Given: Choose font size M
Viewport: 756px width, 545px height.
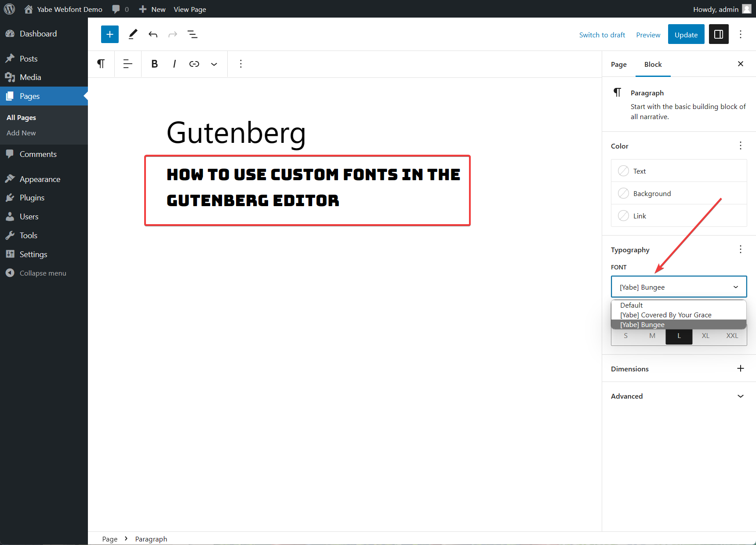Looking at the screenshot, I should pos(652,336).
